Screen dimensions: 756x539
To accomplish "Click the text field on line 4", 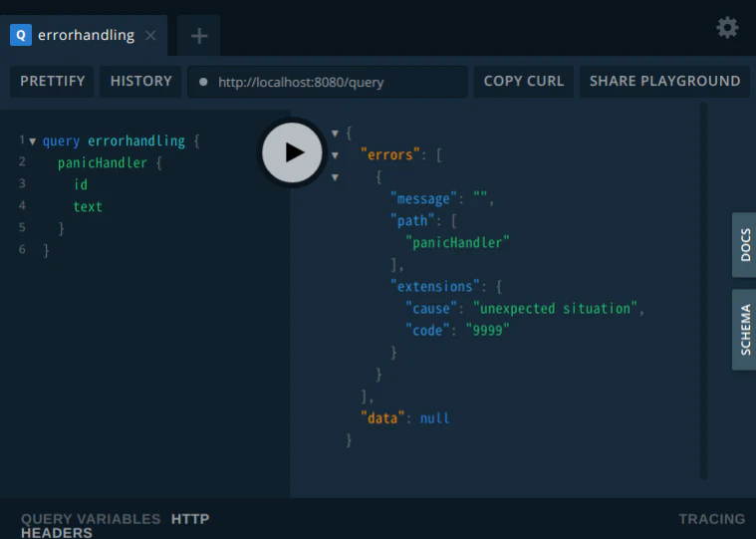I will (x=88, y=207).
